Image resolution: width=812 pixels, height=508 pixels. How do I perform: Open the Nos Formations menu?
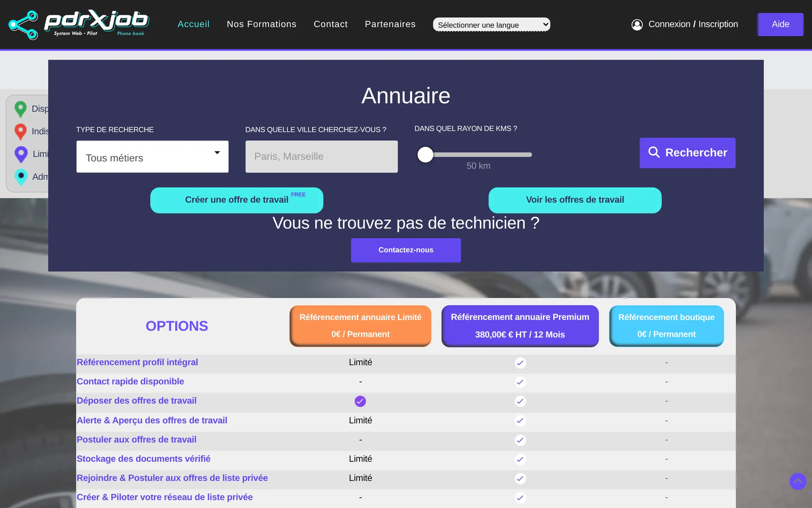point(261,24)
